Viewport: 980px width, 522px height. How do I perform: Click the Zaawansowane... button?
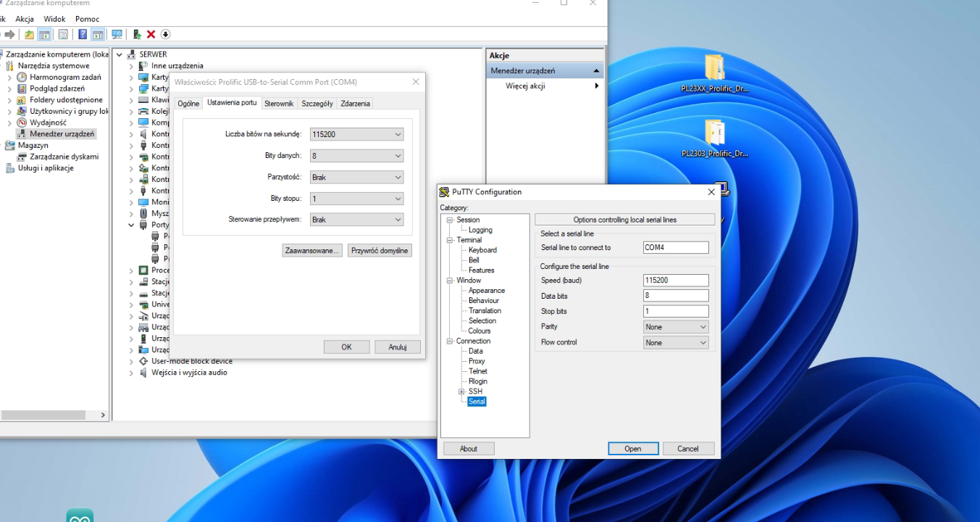pos(312,251)
